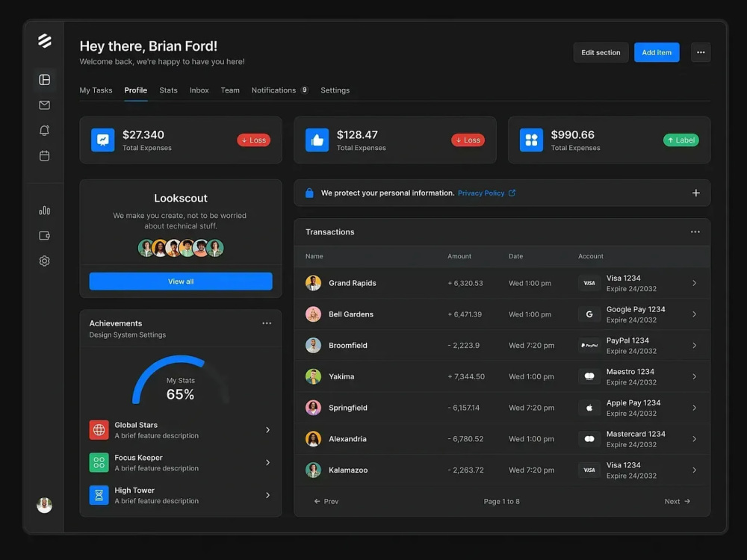Click the PayPal logo in Broomfield row

click(x=589, y=345)
